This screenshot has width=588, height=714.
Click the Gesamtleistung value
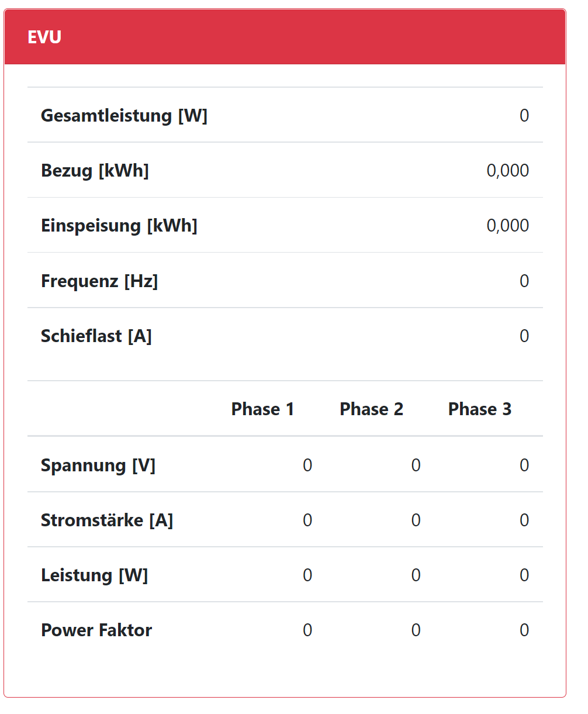point(524,115)
